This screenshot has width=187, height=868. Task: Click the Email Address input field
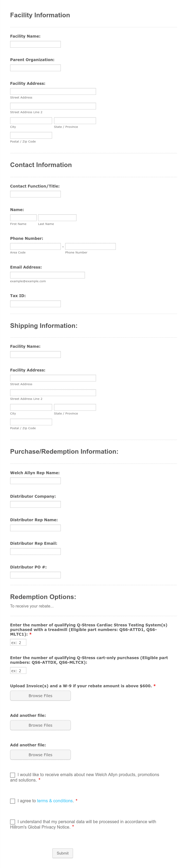[x=47, y=275]
